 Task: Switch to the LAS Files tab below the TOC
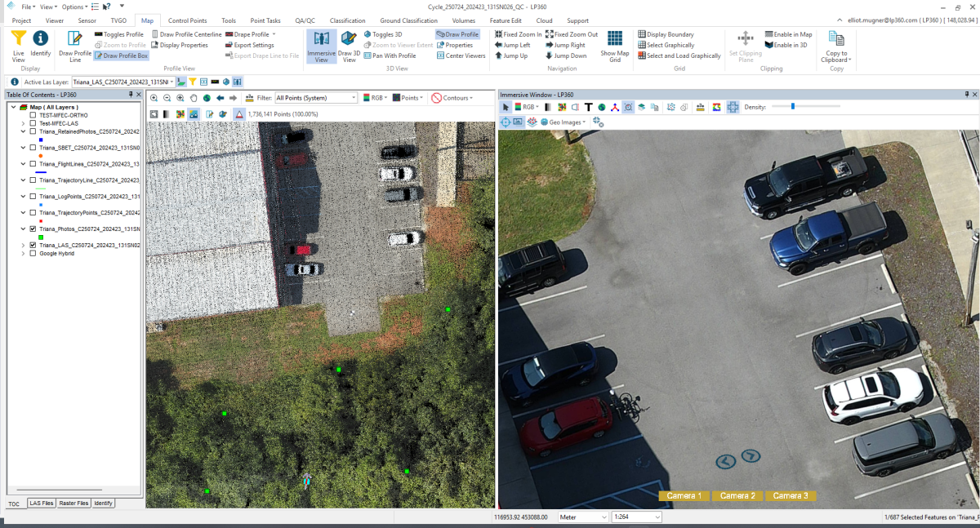pyautogui.click(x=41, y=503)
